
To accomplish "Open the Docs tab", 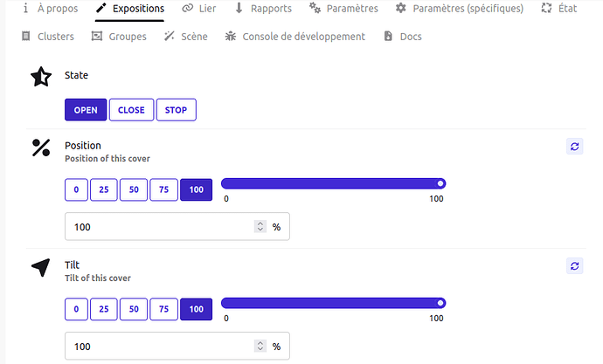I will tap(402, 37).
